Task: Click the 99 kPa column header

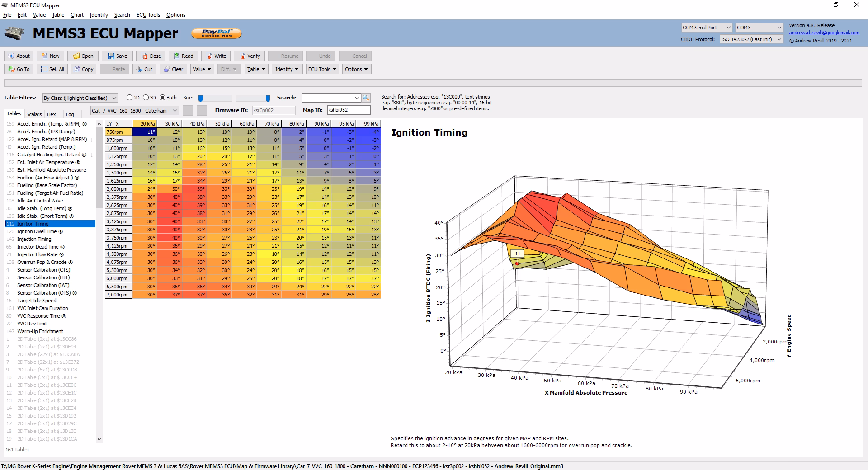Action: [368, 124]
